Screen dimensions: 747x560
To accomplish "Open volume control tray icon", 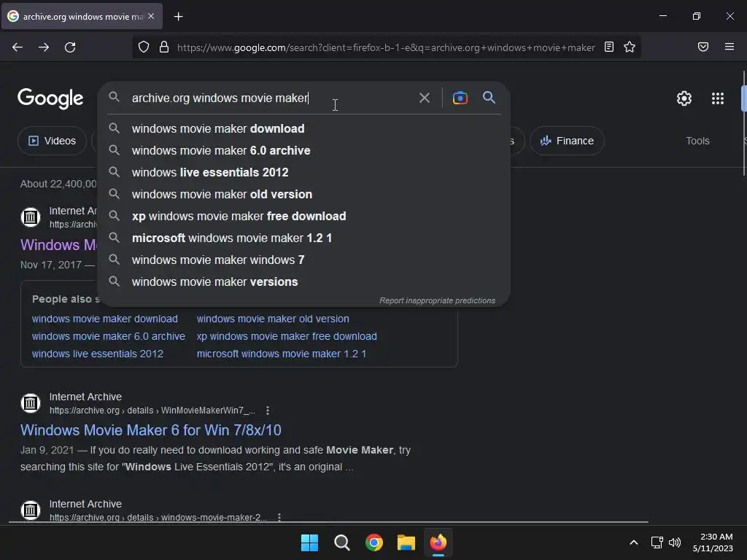I will (675, 542).
